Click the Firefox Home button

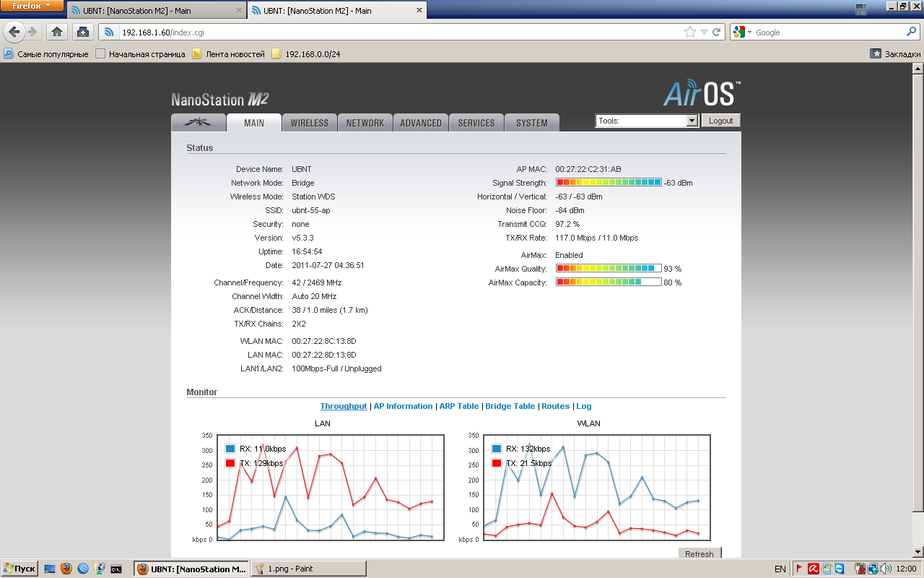point(57,32)
